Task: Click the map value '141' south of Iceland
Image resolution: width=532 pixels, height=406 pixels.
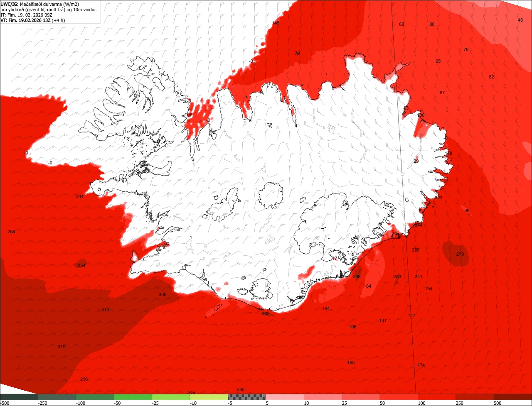Action: click(x=383, y=320)
